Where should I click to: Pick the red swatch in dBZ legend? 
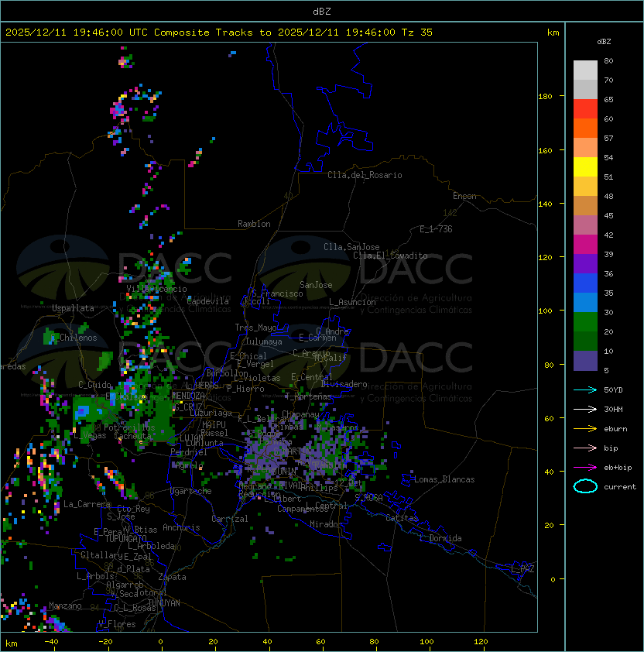point(585,109)
